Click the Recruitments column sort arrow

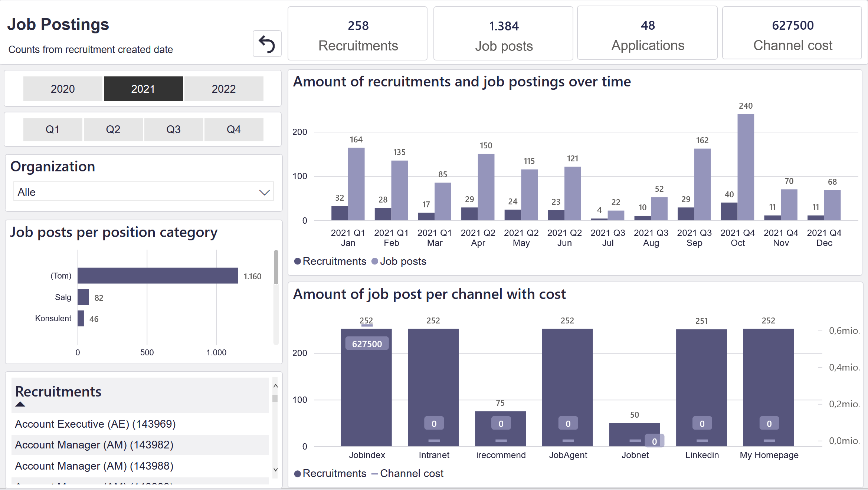[20, 404]
